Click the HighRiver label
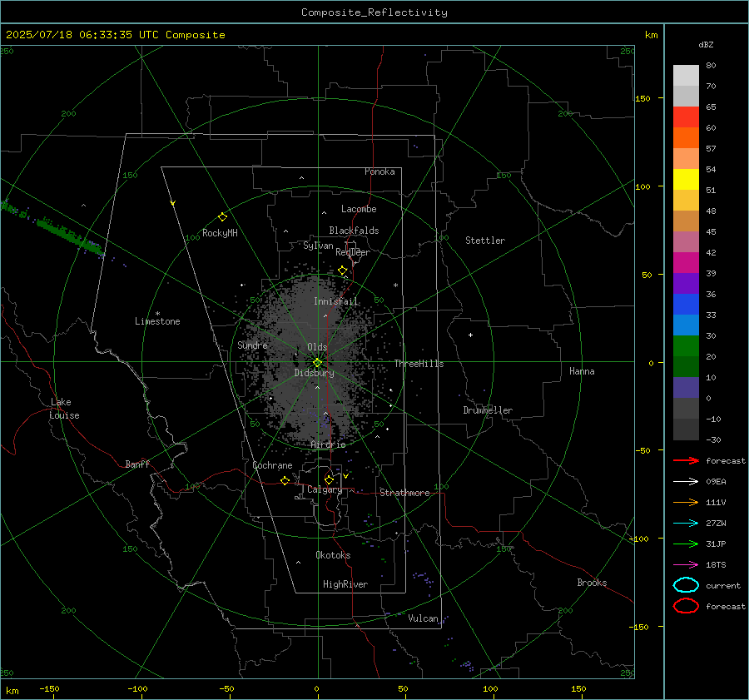749x700 pixels. (x=345, y=584)
